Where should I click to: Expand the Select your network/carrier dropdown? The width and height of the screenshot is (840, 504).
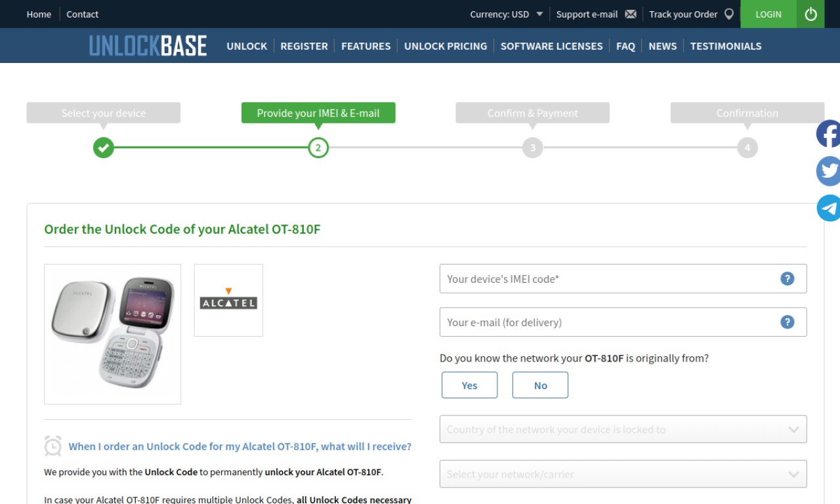click(623, 474)
